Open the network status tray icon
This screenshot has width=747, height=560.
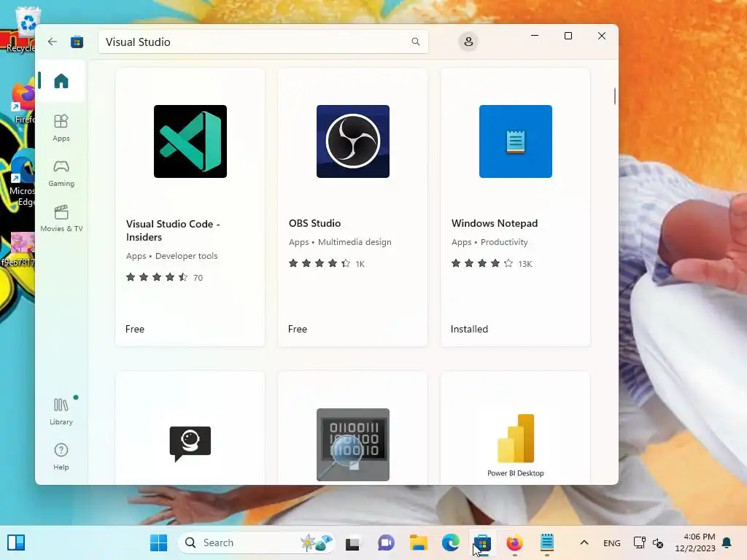pos(639,542)
